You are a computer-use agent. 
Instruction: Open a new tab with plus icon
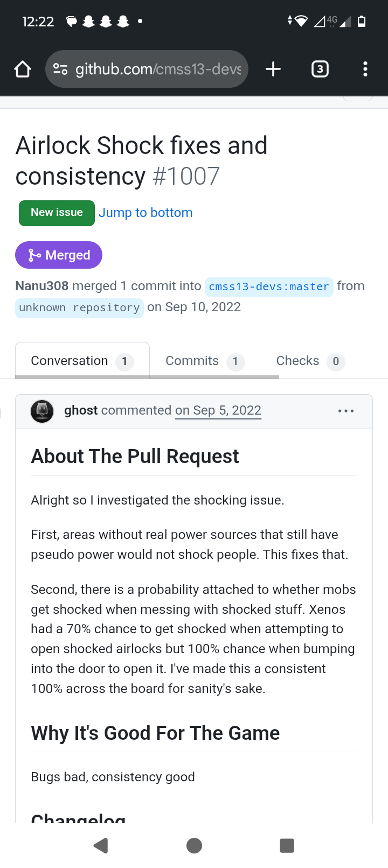273,69
